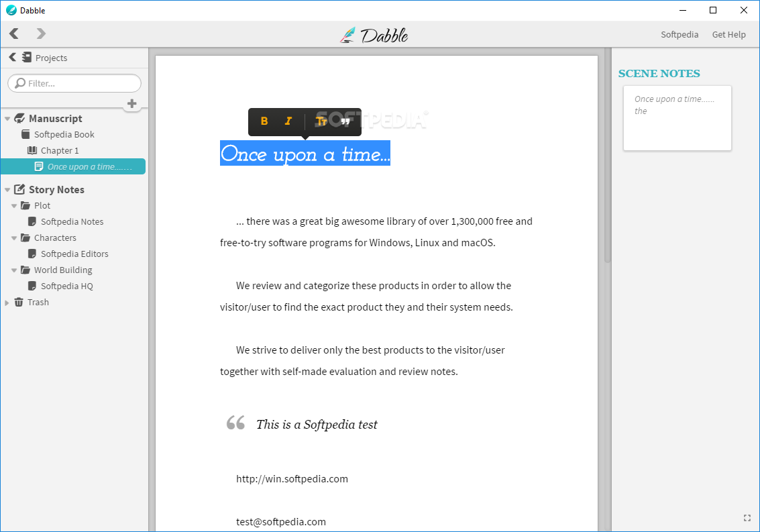Maximize the Dabble window
Image resolution: width=760 pixels, height=532 pixels.
(713, 10)
